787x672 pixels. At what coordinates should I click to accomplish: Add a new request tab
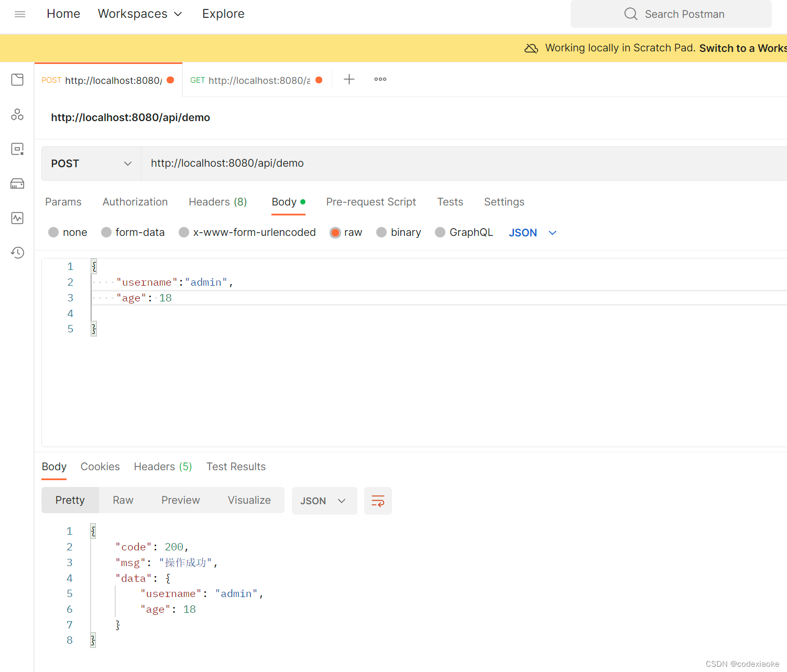pyautogui.click(x=349, y=79)
